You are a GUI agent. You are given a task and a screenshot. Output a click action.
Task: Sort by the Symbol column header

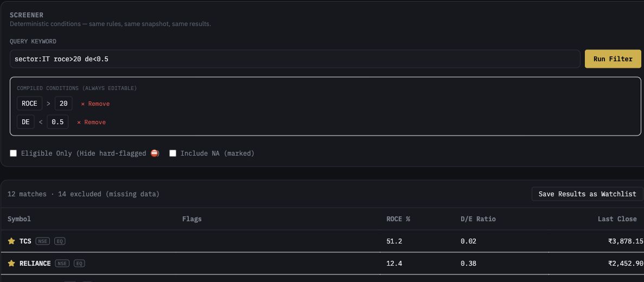pos(20,219)
